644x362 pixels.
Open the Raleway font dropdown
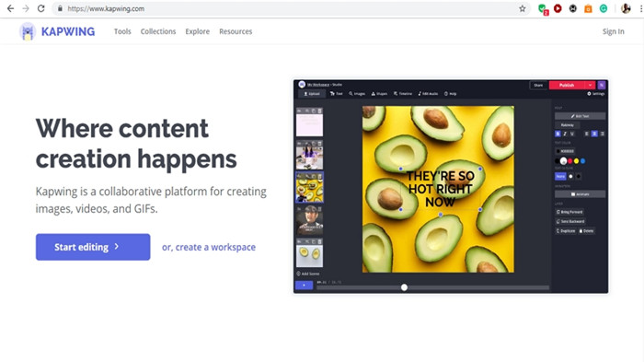568,125
